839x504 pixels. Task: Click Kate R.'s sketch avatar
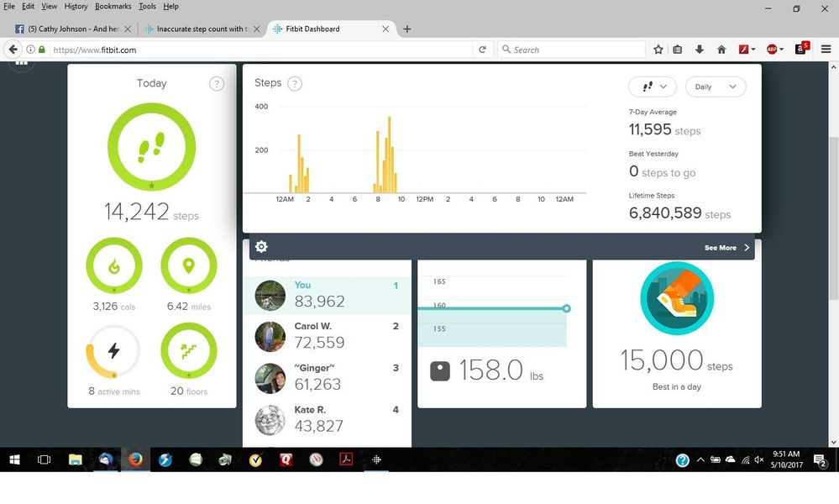pyautogui.click(x=270, y=420)
